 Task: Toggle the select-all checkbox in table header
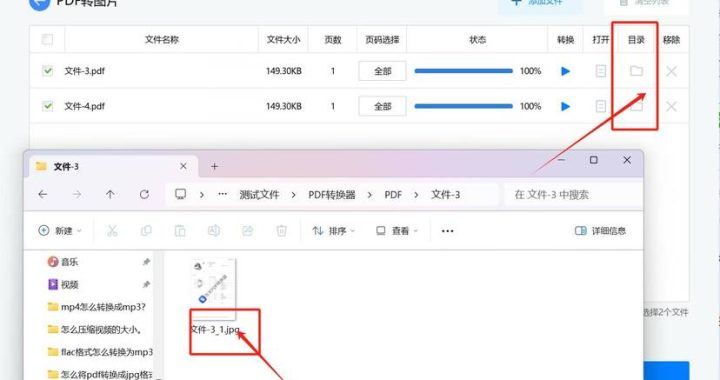(x=47, y=39)
